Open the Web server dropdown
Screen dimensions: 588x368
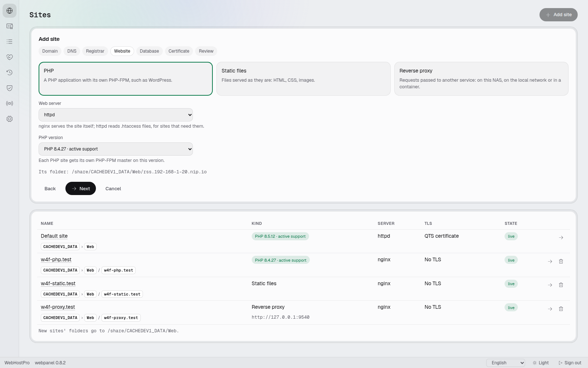tap(116, 115)
